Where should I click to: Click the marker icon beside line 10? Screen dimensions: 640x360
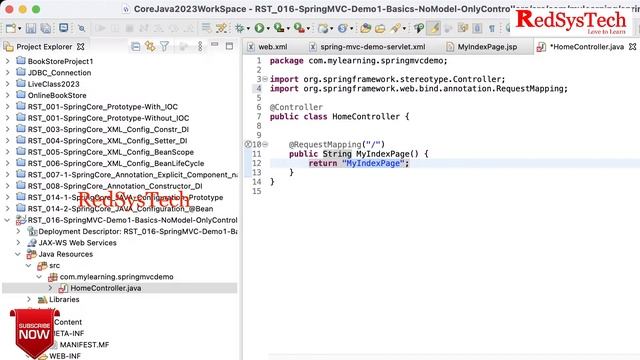point(248,144)
